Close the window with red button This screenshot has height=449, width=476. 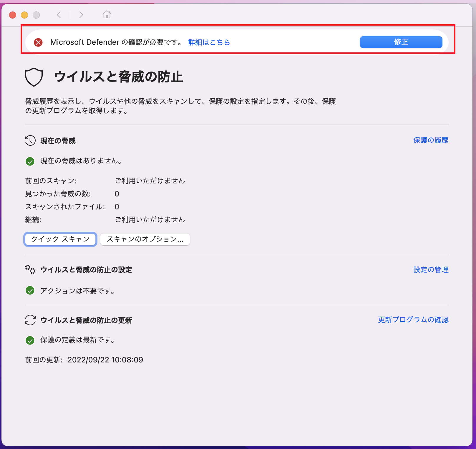click(13, 15)
